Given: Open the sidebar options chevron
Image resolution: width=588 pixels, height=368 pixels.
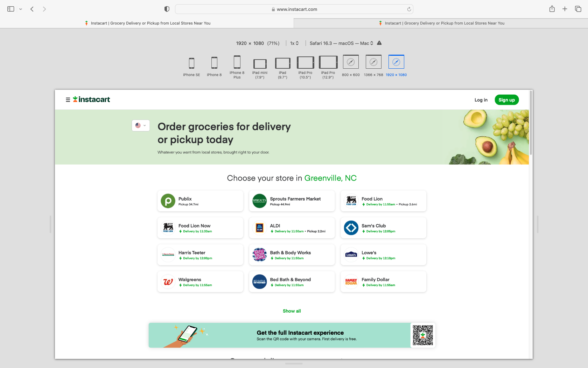Looking at the screenshot, I should (x=21, y=9).
